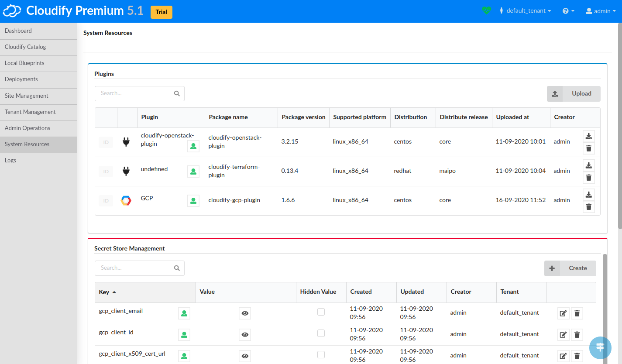Edit the gcp_client_id secret
This screenshot has height=364, width=622.
564,335
